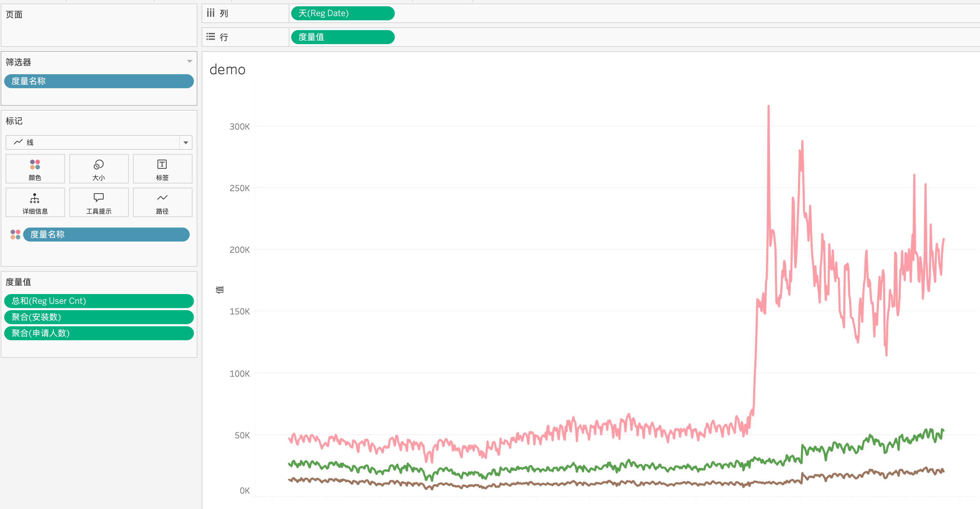Viewport: 980px width, 509px height.
Task: Click the color dots icon beside 度量名称 pill
Action: (x=15, y=234)
